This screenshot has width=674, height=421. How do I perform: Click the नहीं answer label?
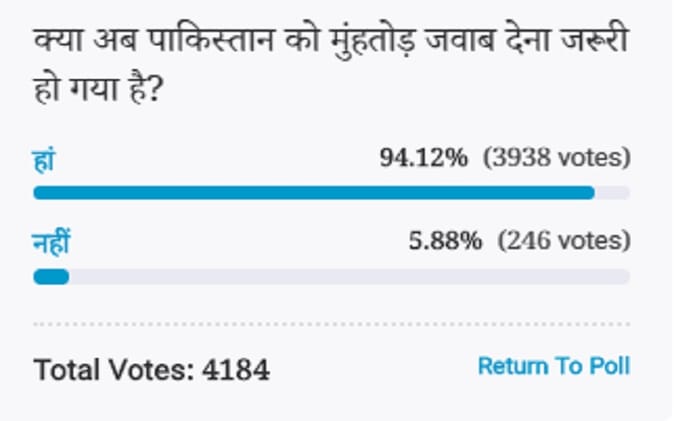pyautogui.click(x=52, y=243)
